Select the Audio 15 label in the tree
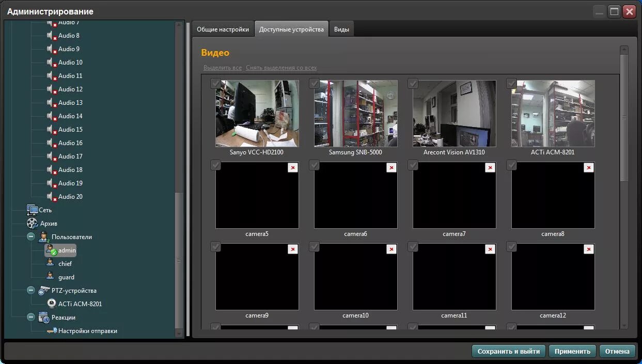This screenshot has height=364, width=642. [70, 130]
